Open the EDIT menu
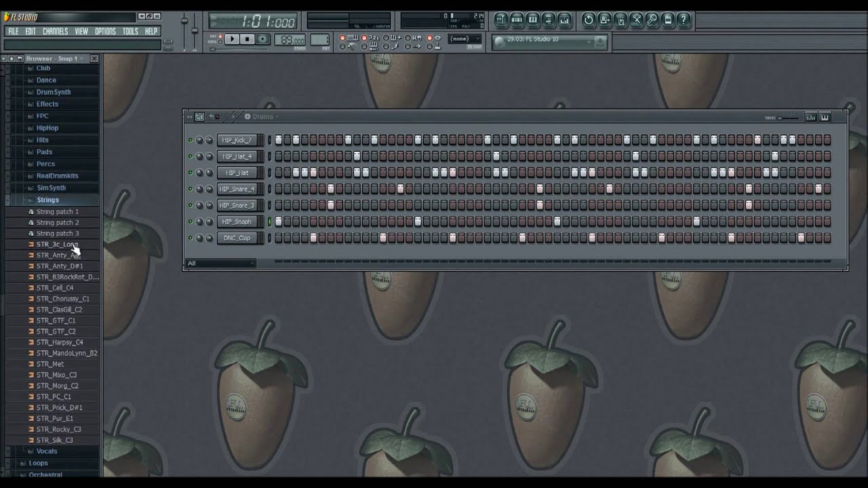The width and height of the screenshot is (868, 488). (31, 31)
